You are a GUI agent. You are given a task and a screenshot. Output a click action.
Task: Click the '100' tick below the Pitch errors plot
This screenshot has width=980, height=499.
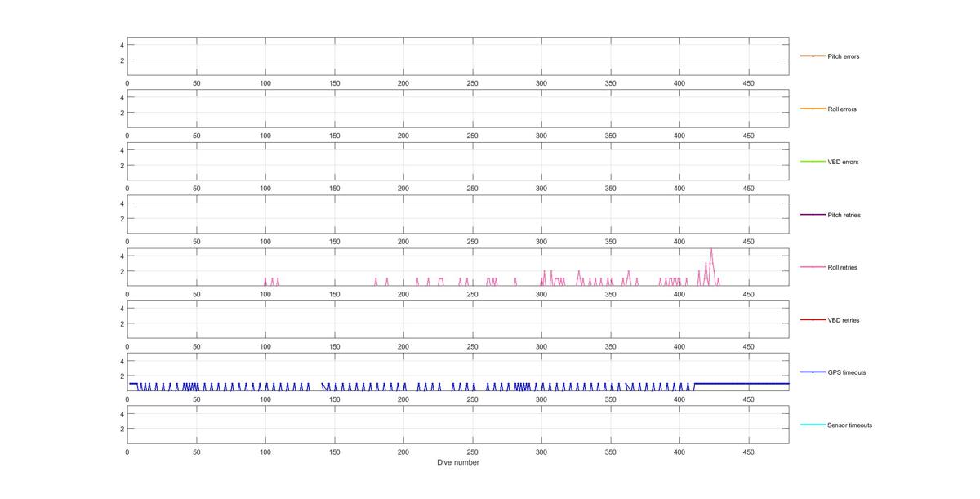click(265, 82)
